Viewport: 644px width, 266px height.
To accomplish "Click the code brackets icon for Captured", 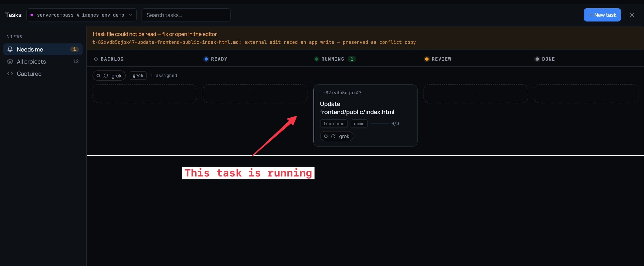I will (x=10, y=74).
